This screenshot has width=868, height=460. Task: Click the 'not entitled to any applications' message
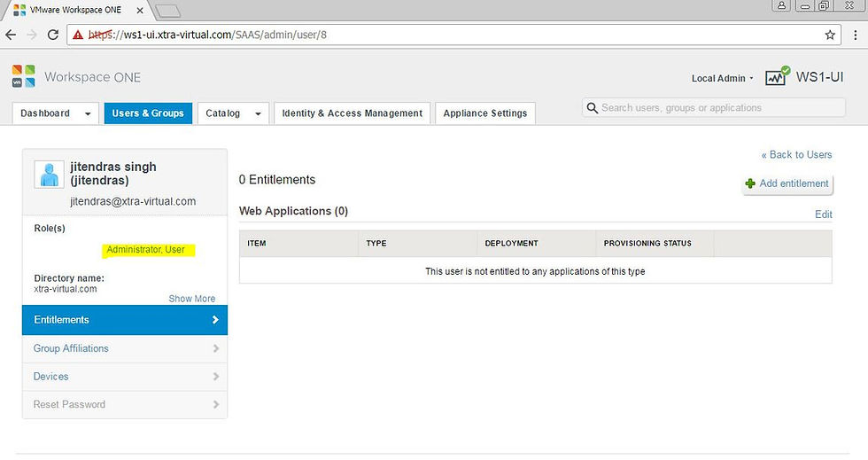pyautogui.click(x=535, y=271)
